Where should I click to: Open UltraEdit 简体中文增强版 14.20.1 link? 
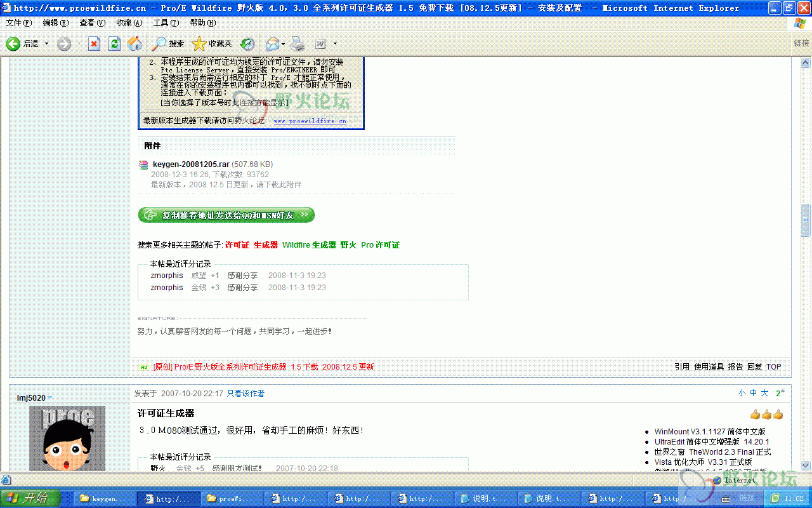[712, 442]
